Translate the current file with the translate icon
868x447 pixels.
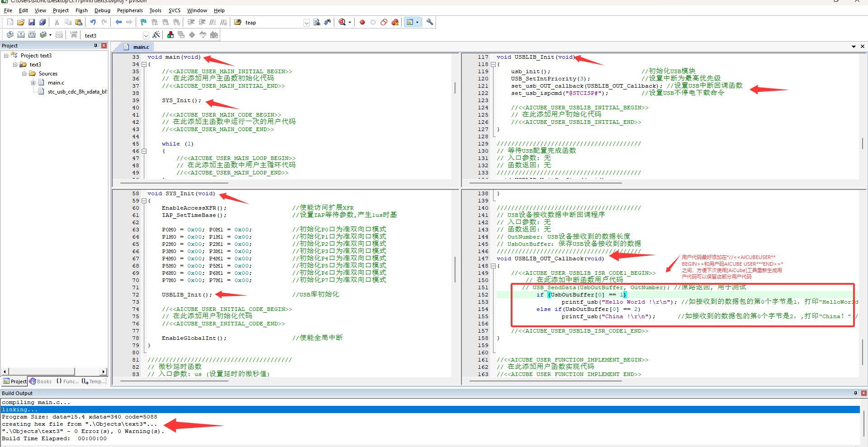[x=10, y=35]
